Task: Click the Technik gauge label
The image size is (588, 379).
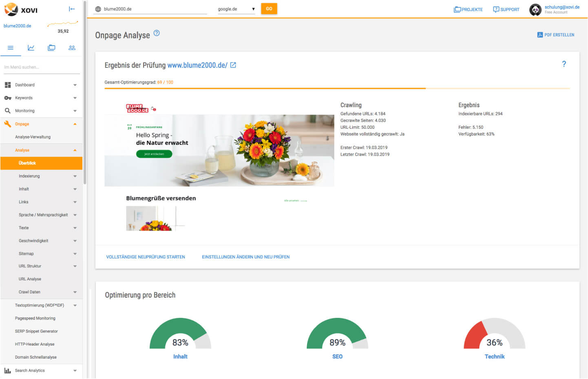Action: click(495, 357)
